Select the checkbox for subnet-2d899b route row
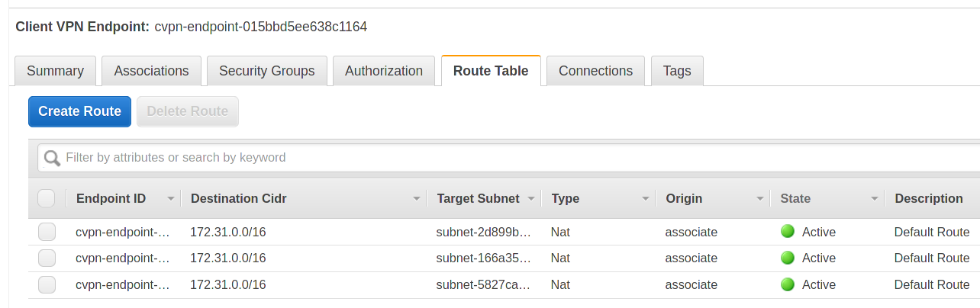Screen dimensions: 980x308 47,232
